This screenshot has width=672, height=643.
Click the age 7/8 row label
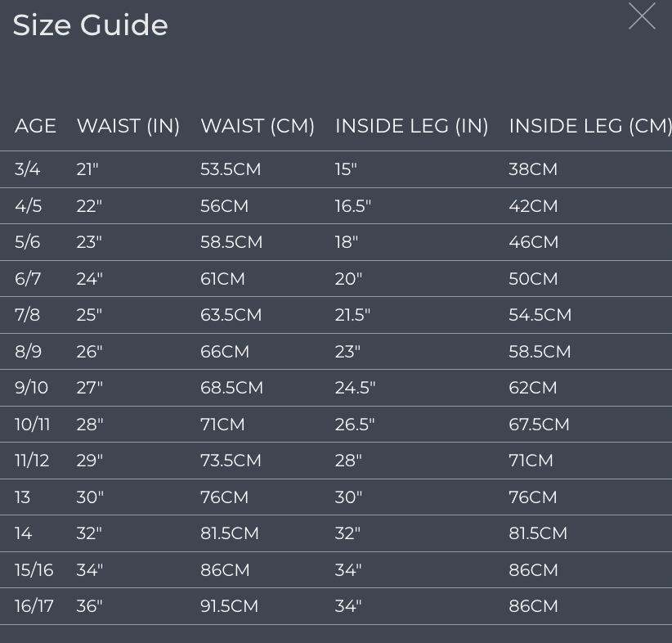click(28, 315)
